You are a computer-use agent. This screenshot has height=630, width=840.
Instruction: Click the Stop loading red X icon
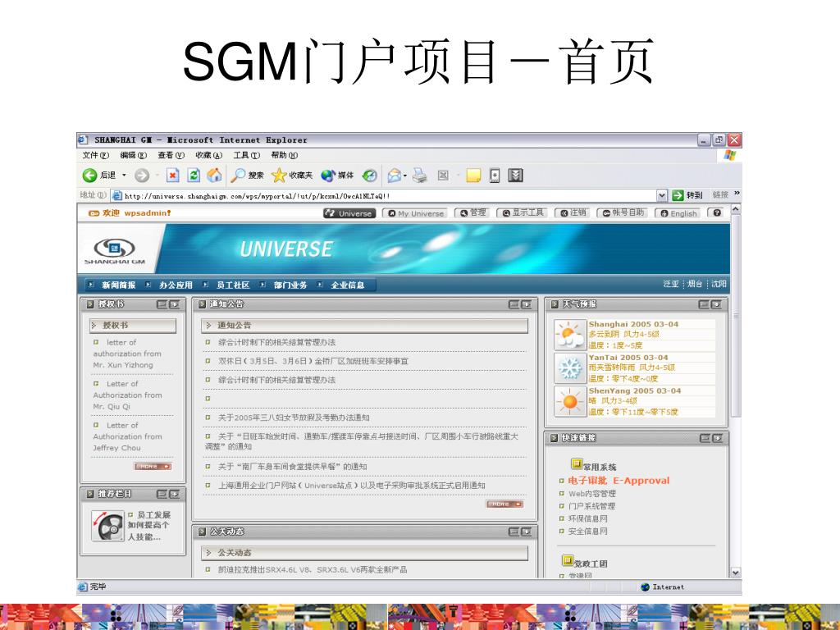(172, 176)
